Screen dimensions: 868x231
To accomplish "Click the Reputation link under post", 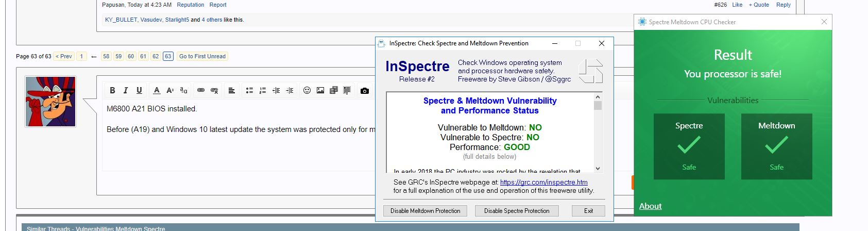I will 191,5.
